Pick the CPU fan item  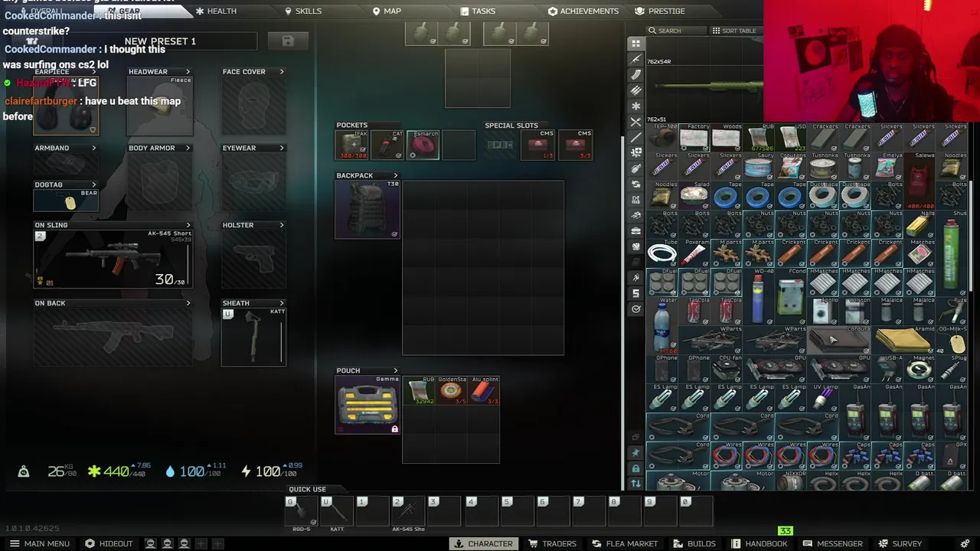[x=727, y=370]
